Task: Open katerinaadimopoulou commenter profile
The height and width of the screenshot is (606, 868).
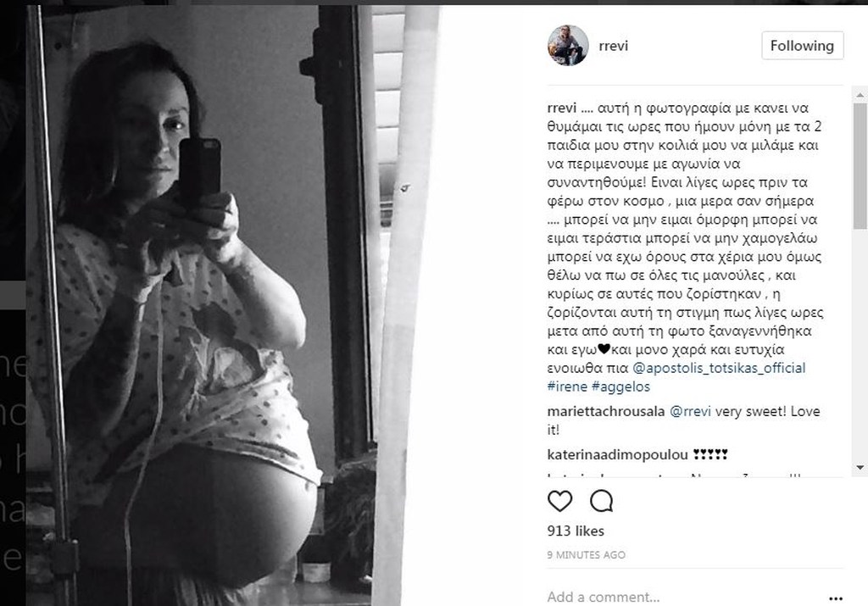Action: 617,455
